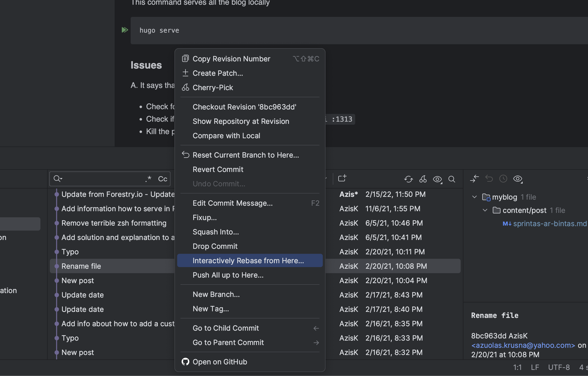Viewport: 588px width, 376px height.
Task: Select the cherry-pick icon in the log toolbar
Action: click(423, 179)
